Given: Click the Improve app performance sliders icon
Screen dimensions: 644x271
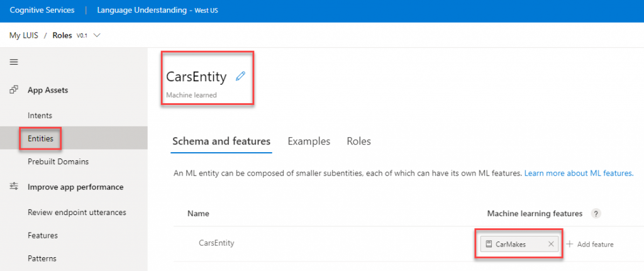Looking at the screenshot, I should 14,186.
